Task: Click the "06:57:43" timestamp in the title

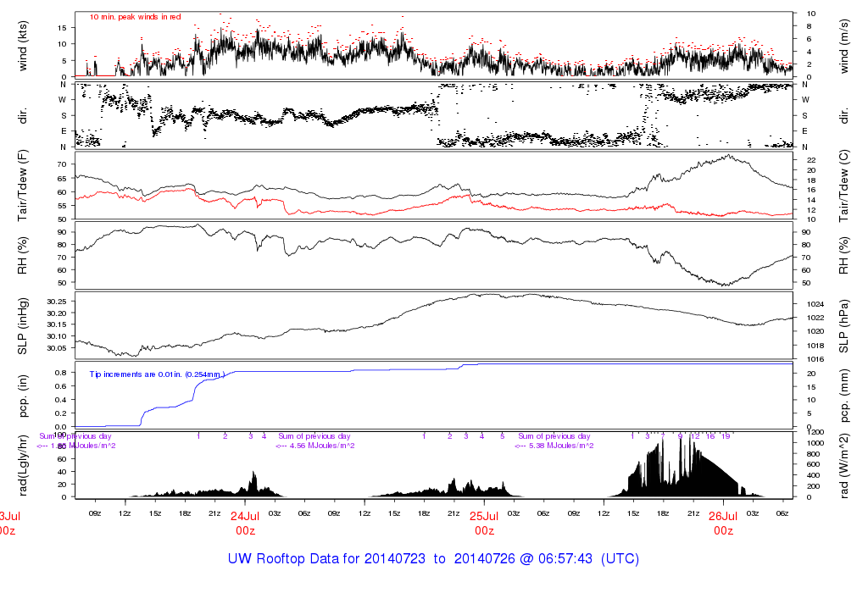Action: pyautogui.click(x=565, y=559)
